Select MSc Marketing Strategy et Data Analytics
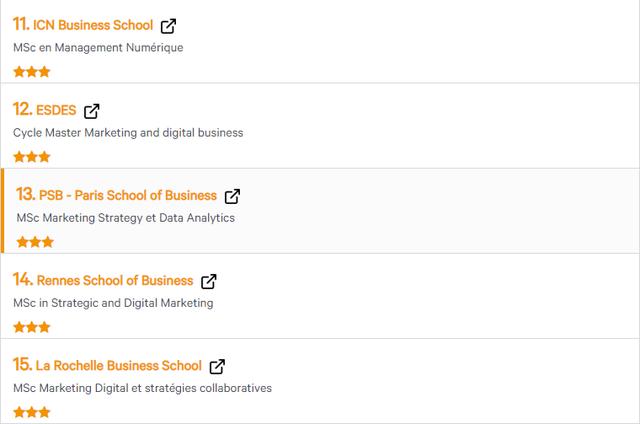The width and height of the screenshot is (640, 424). coord(126,218)
